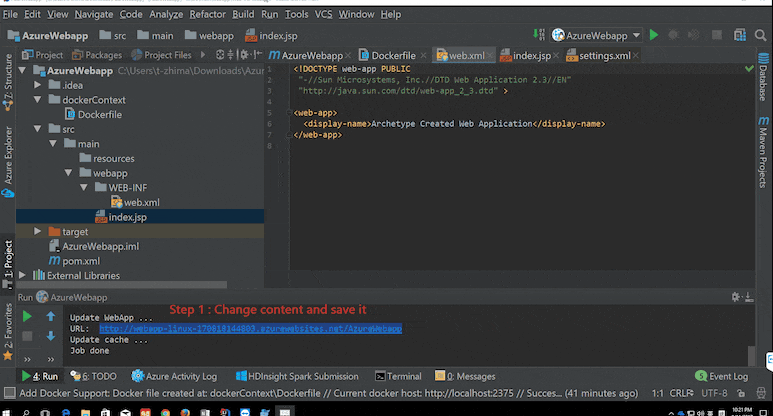
Task: Toggle read-only lock icon in status bar
Action: point(741,393)
